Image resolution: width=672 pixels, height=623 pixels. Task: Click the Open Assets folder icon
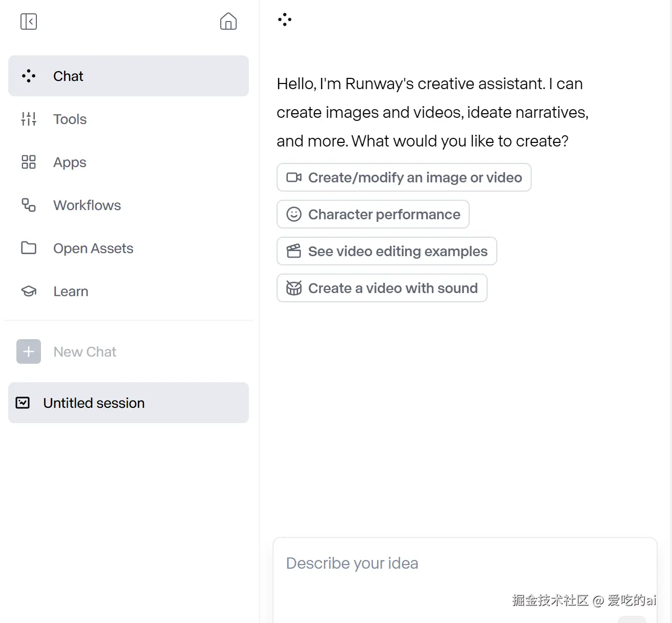pos(29,248)
